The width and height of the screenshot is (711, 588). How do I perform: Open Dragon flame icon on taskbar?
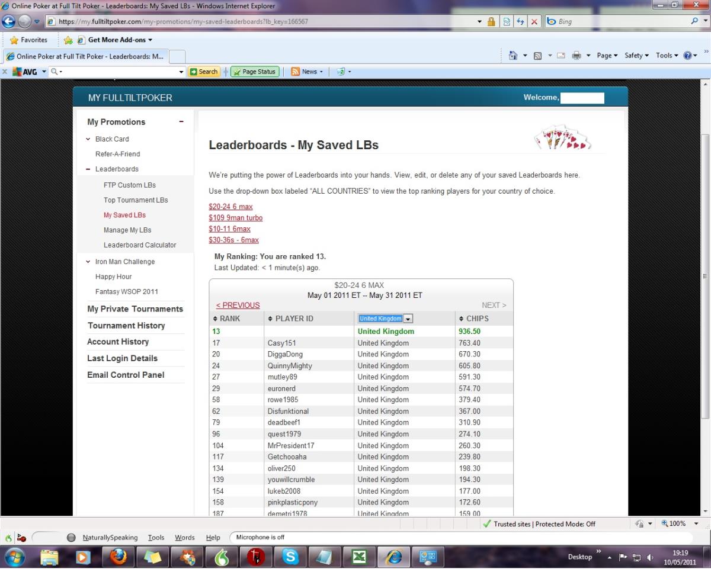click(x=223, y=557)
